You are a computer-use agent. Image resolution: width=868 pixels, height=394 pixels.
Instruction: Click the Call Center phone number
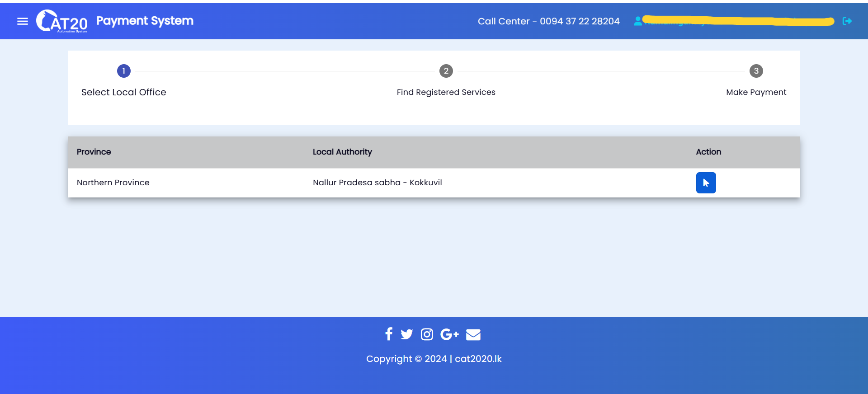pos(549,21)
